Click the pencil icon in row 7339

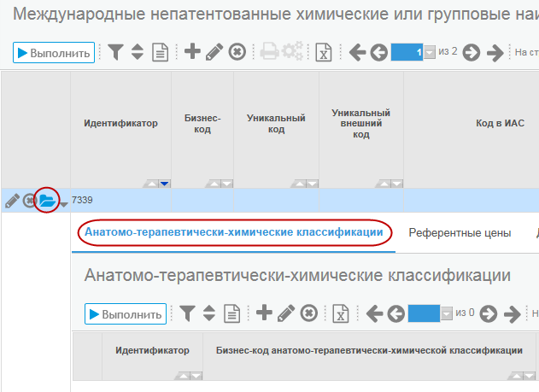click(12, 201)
